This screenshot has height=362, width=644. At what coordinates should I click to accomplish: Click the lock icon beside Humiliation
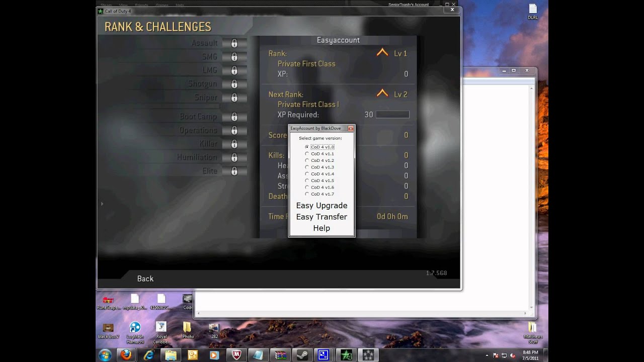(234, 157)
